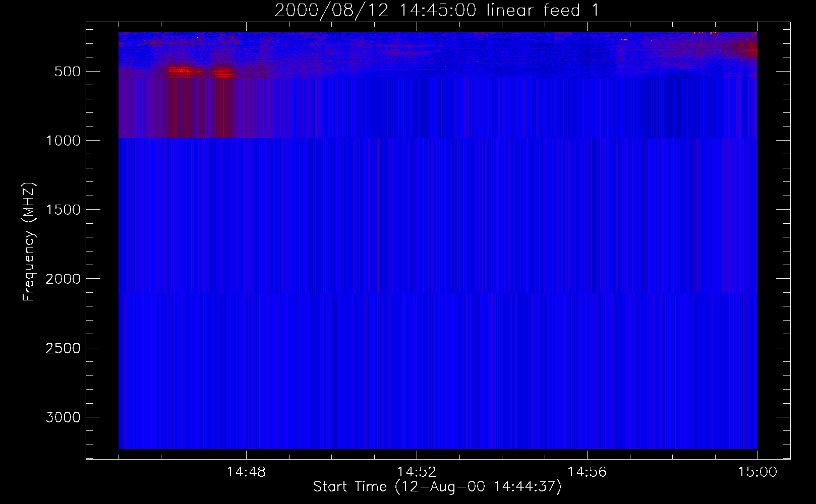Select the 'Frequency (MHZ)' y-axis label
The width and height of the screenshot is (816, 504).
29,241
